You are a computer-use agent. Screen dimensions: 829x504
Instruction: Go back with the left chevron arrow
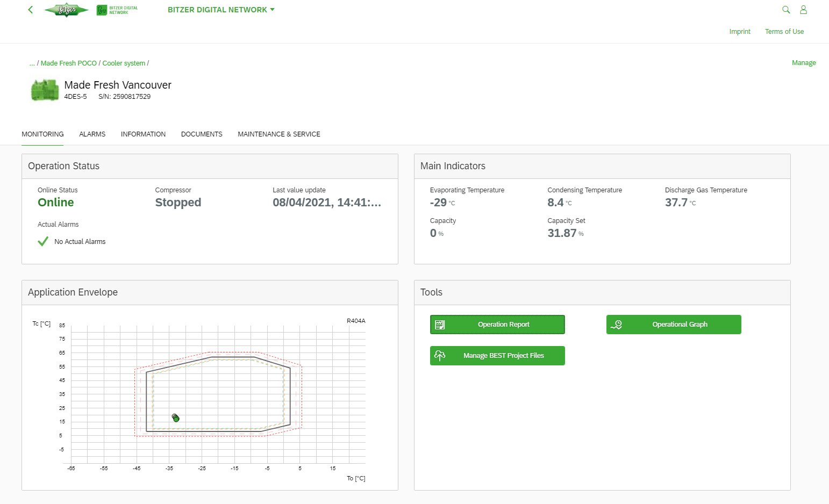tap(31, 10)
